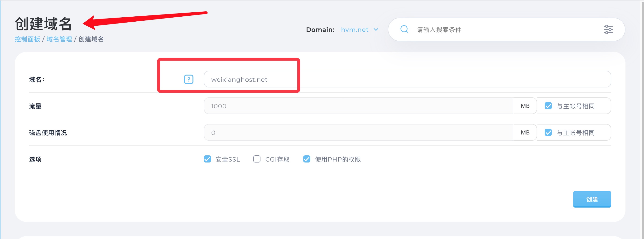The height and width of the screenshot is (239, 644).
Task: Click the question mark help icon beside 域名
Action: [188, 80]
